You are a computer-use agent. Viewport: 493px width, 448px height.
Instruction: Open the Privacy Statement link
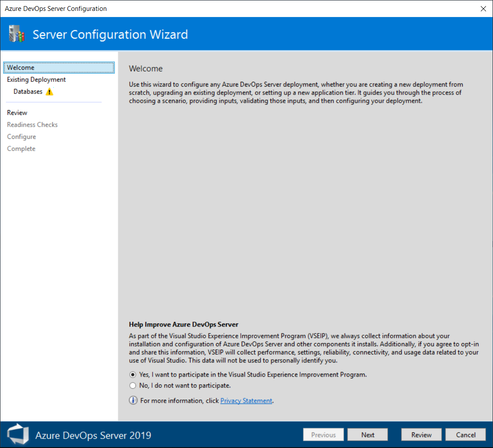coord(246,401)
